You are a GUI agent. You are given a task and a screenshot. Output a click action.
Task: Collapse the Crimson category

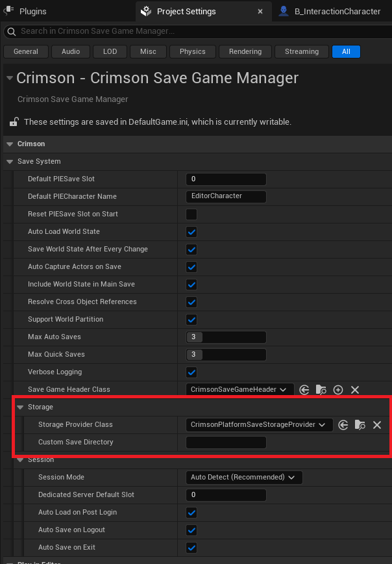coord(10,144)
